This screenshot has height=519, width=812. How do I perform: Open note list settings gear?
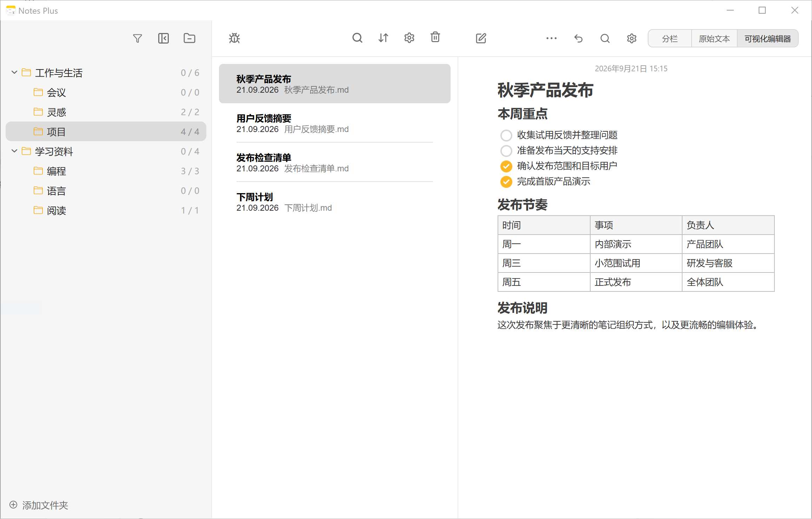(x=409, y=38)
